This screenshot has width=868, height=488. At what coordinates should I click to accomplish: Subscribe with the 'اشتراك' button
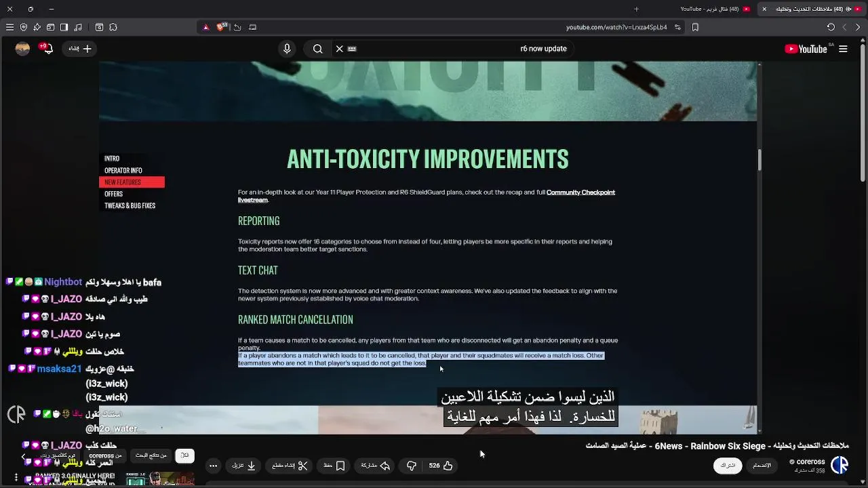(x=728, y=466)
